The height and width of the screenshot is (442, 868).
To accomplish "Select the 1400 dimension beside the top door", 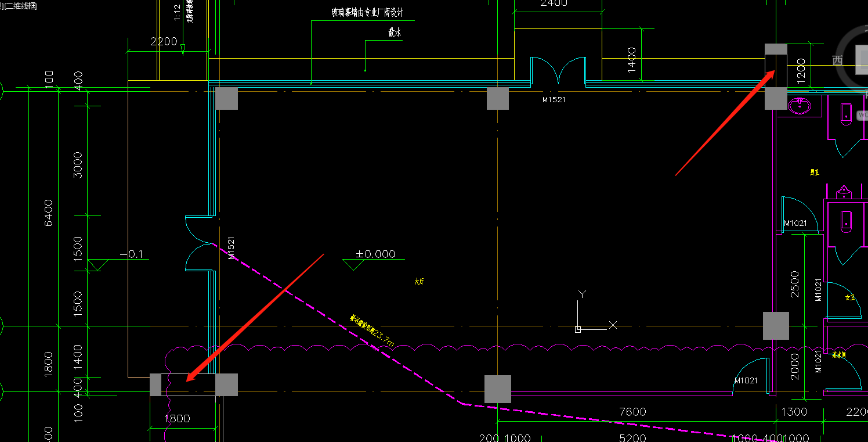I will click(632, 59).
